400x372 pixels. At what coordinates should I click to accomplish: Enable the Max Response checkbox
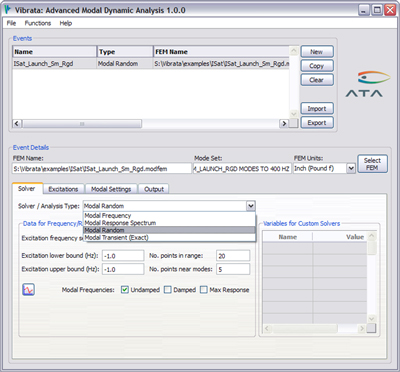204,290
